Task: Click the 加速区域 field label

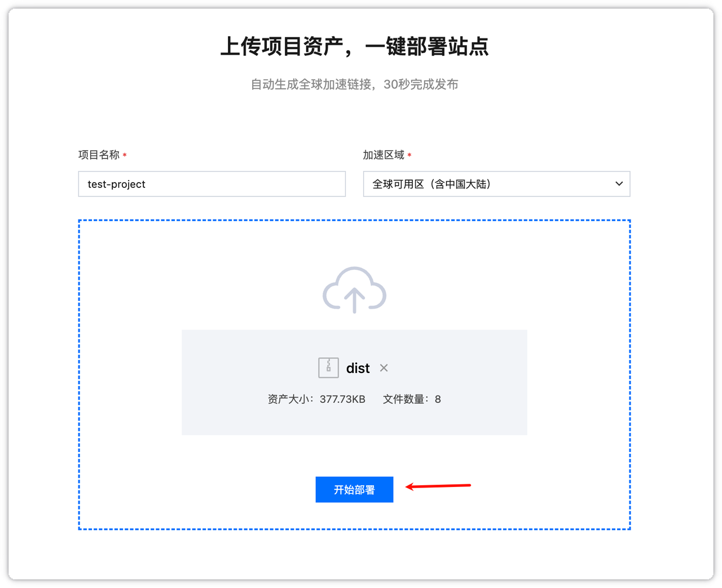Action: coord(384,155)
